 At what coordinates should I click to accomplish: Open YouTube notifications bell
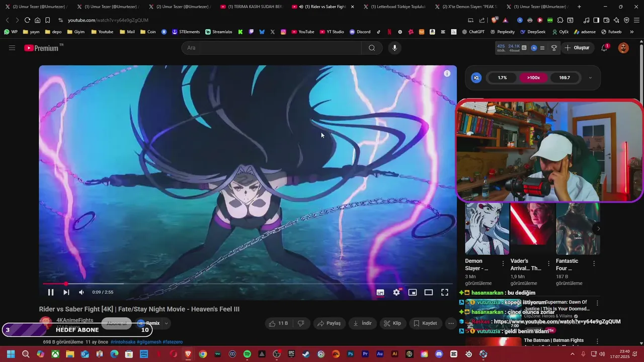(x=604, y=48)
